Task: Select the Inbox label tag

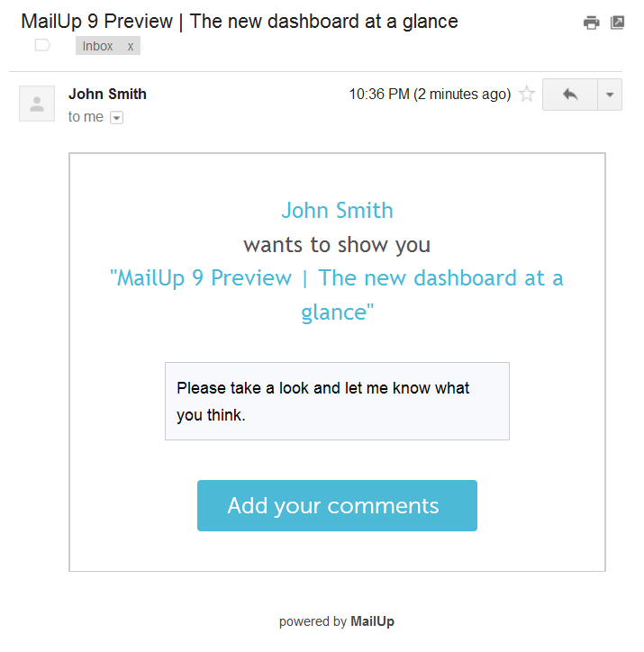Action: 98,46
